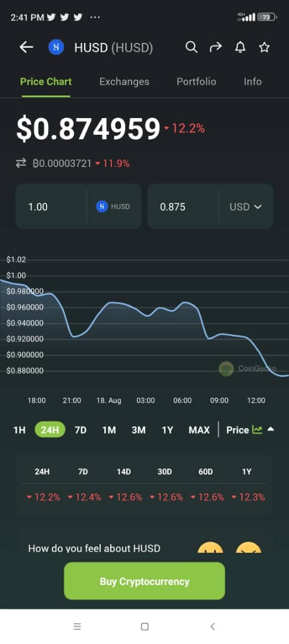Screen dimensions: 289x644
Task: Select the 3M chart range
Action: pyautogui.click(x=138, y=430)
